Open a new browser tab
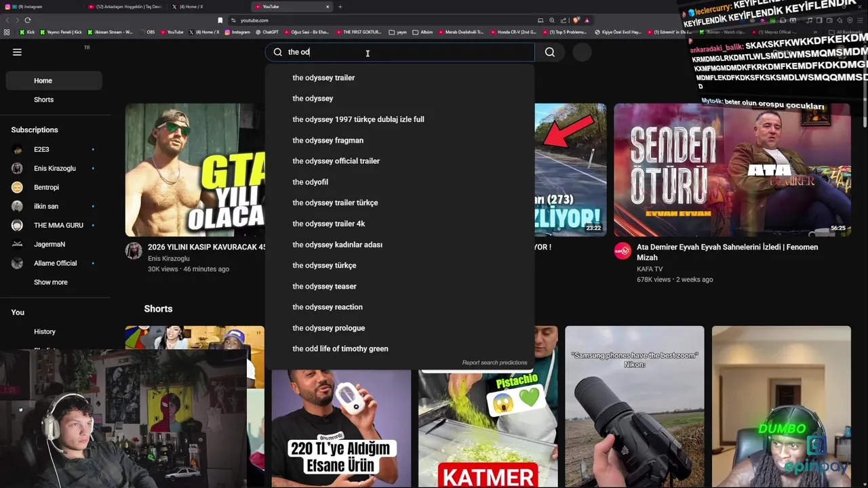The image size is (868, 488). click(340, 7)
